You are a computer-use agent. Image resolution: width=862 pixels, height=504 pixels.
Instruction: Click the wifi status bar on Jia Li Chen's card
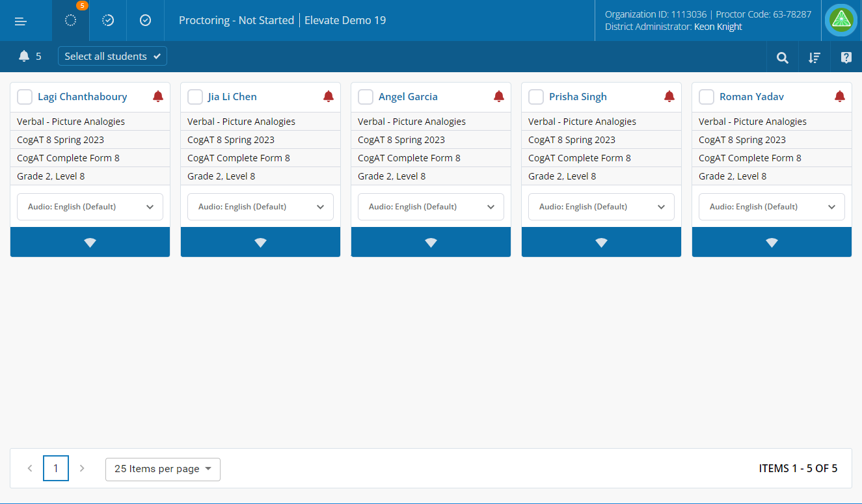coord(260,242)
